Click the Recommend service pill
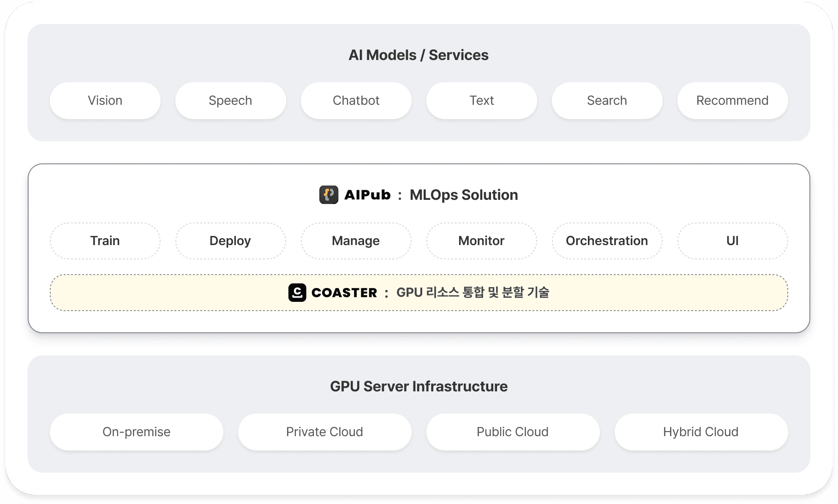The height and width of the screenshot is (504, 838). pyautogui.click(x=732, y=101)
